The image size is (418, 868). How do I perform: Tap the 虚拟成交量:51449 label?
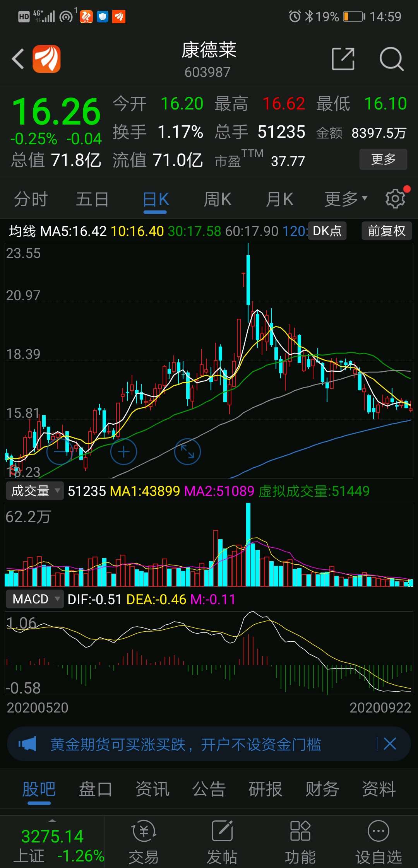(314, 491)
